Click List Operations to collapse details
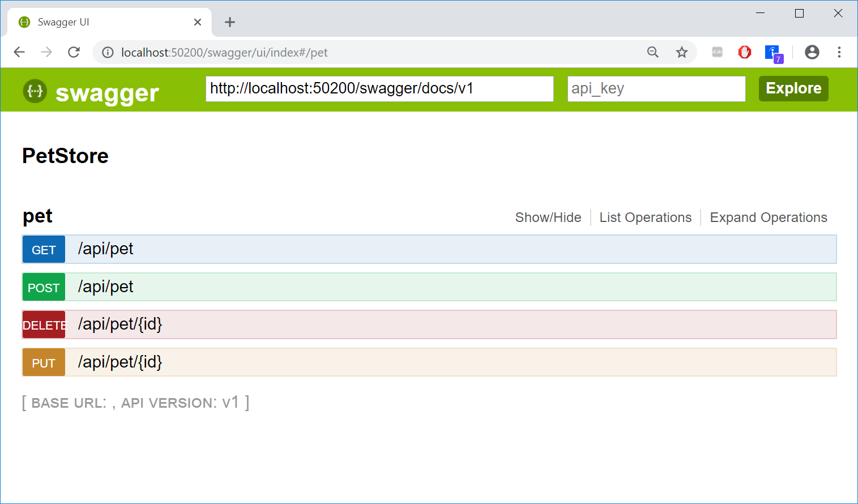The height and width of the screenshot is (504, 858). pos(645,217)
